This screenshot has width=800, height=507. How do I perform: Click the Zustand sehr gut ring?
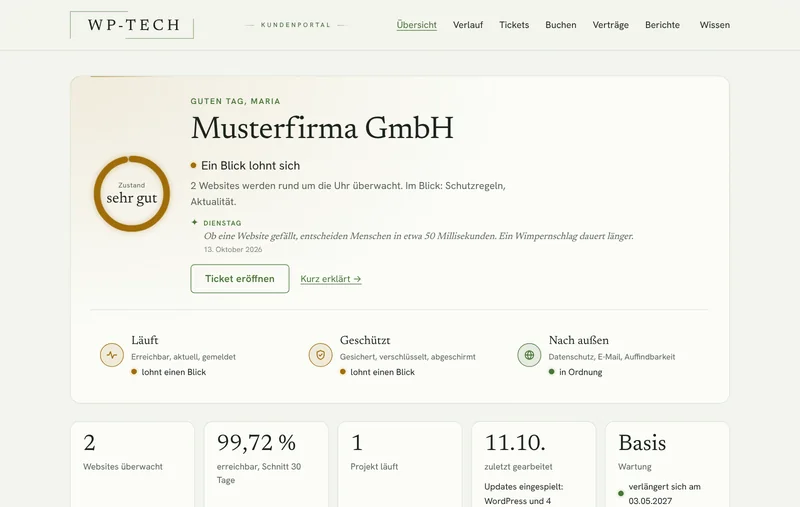click(x=132, y=194)
